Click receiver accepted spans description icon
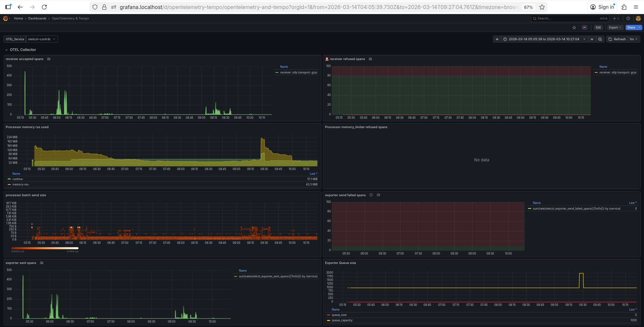 pos(49,59)
